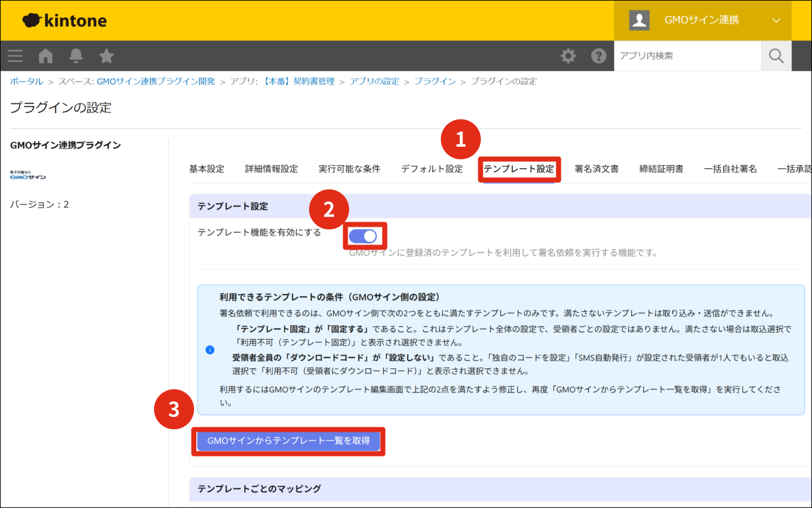Click the 利用できるテンプレートの条件 notice heading

(x=330, y=297)
